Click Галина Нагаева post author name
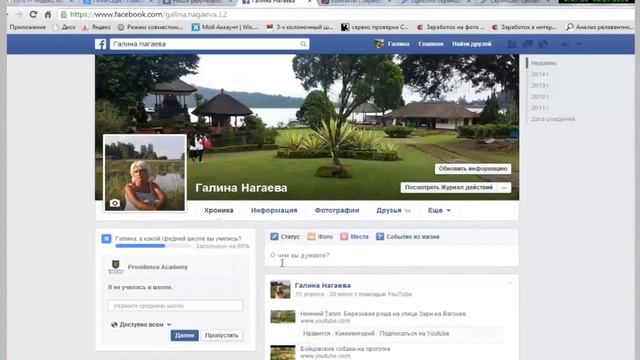 pos(322,285)
